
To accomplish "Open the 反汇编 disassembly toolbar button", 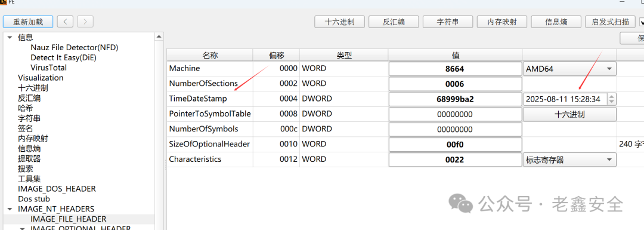I will (394, 22).
